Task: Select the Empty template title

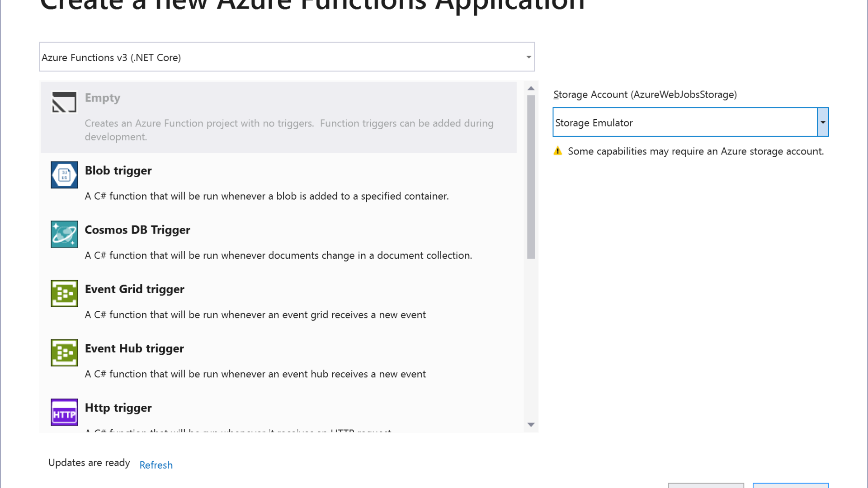Action: (103, 98)
